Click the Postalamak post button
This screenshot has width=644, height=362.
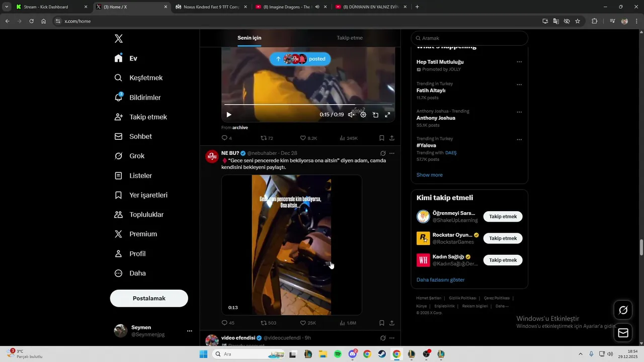[149, 298]
